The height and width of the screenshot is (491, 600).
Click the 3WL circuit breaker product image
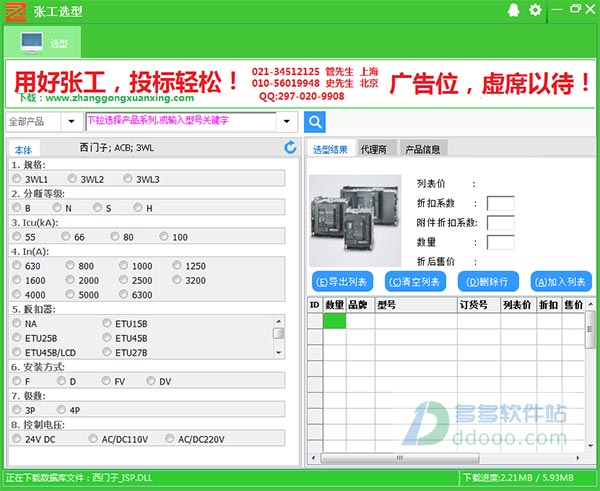click(355, 221)
